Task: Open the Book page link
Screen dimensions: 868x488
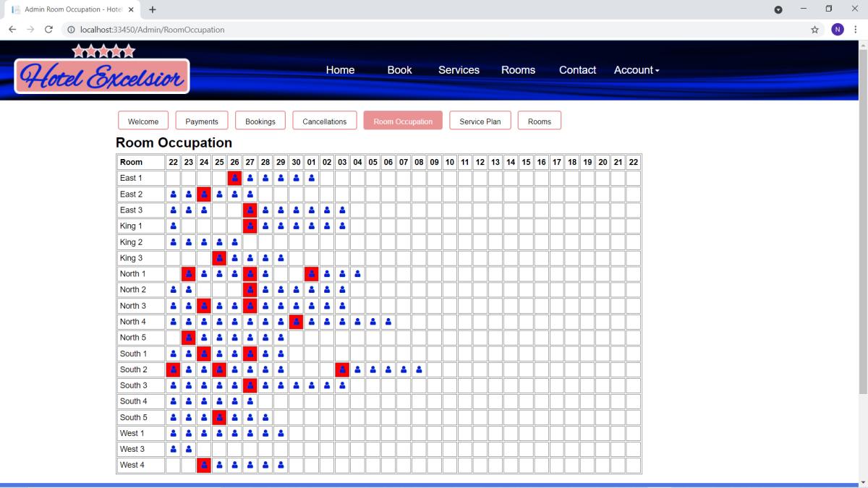Action: [x=399, y=70]
